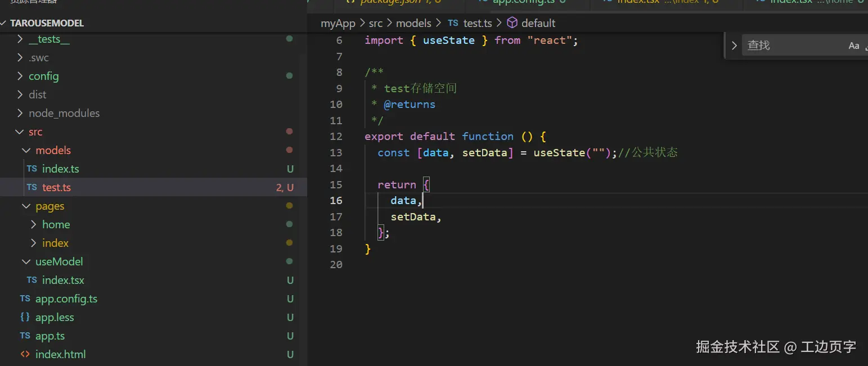The image size is (868, 366).
Task: Click line number 20 in the gutter
Action: click(336, 264)
